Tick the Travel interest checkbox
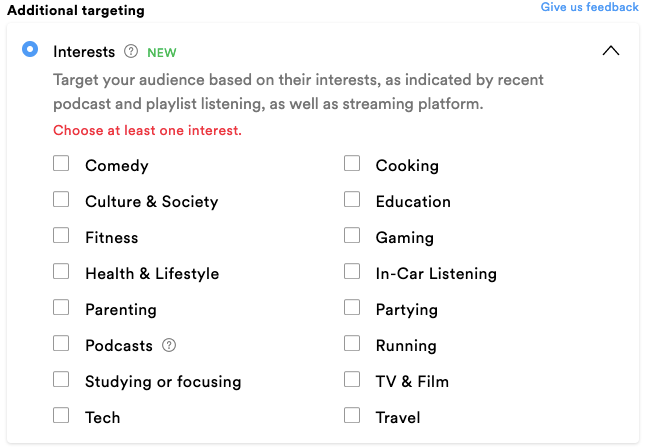 (x=352, y=415)
